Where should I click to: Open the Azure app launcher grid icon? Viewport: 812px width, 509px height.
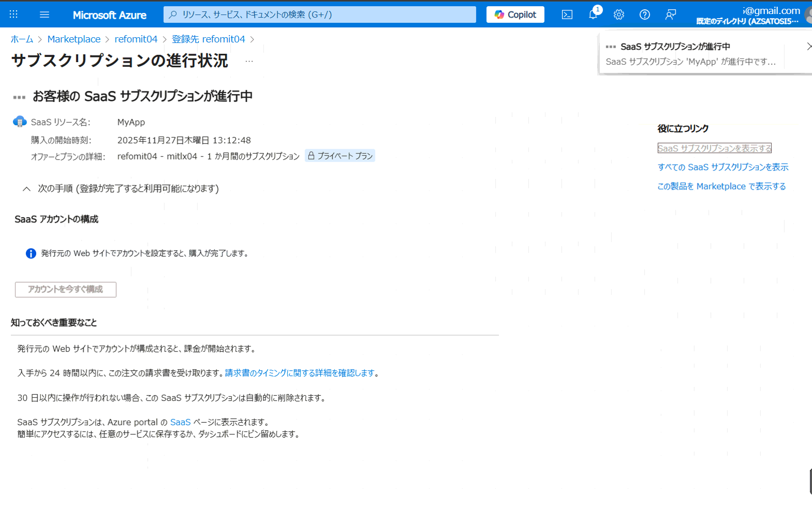[14, 14]
